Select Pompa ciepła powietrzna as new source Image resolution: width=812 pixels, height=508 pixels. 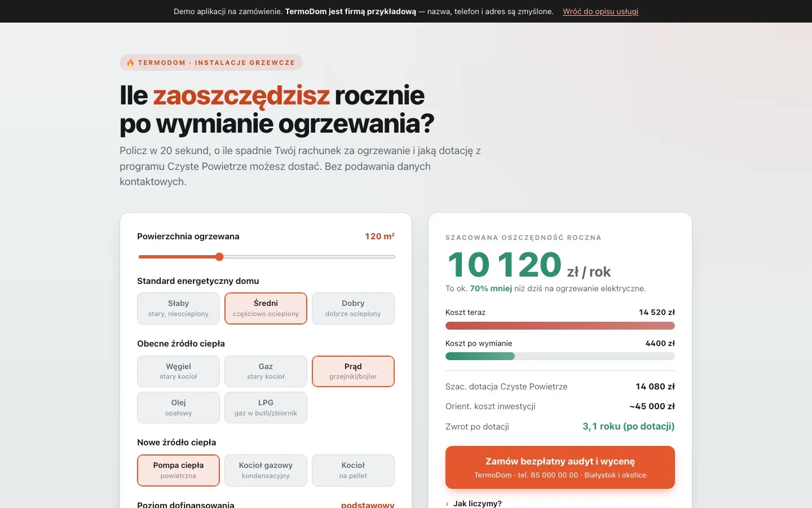click(x=178, y=470)
